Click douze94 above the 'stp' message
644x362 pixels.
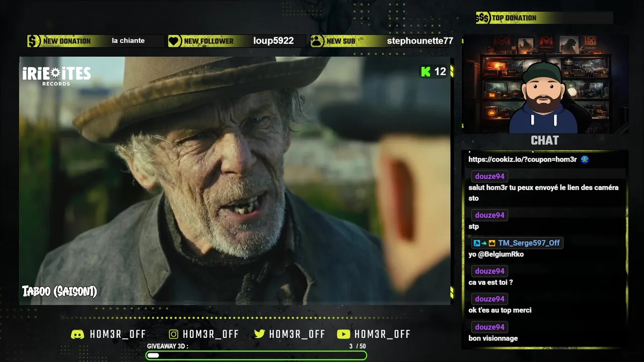[490, 215]
